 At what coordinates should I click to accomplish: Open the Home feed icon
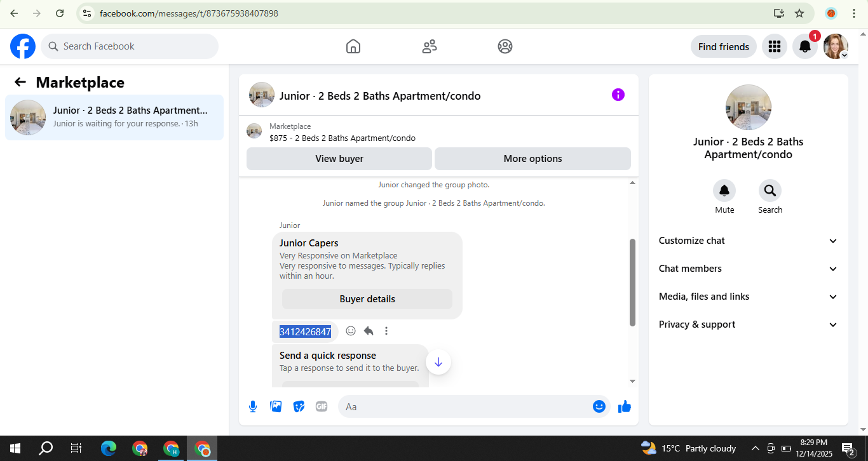pyautogui.click(x=353, y=46)
